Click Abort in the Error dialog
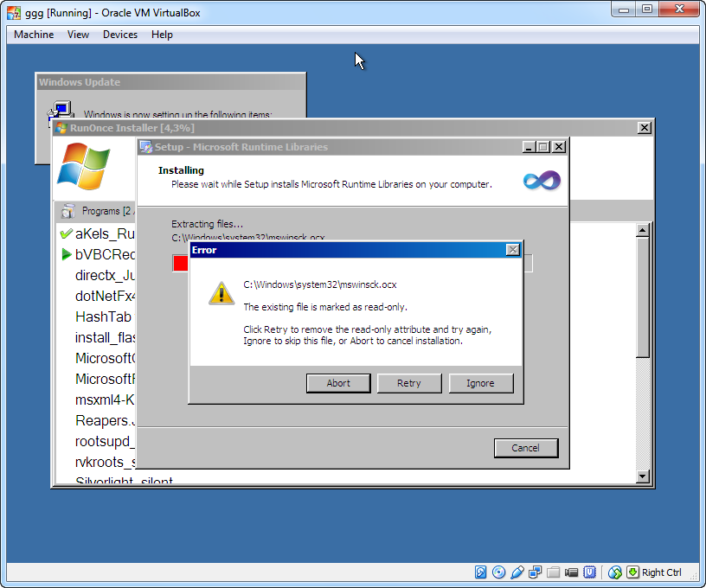Viewport: 706px width, 588px height. pyautogui.click(x=338, y=383)
